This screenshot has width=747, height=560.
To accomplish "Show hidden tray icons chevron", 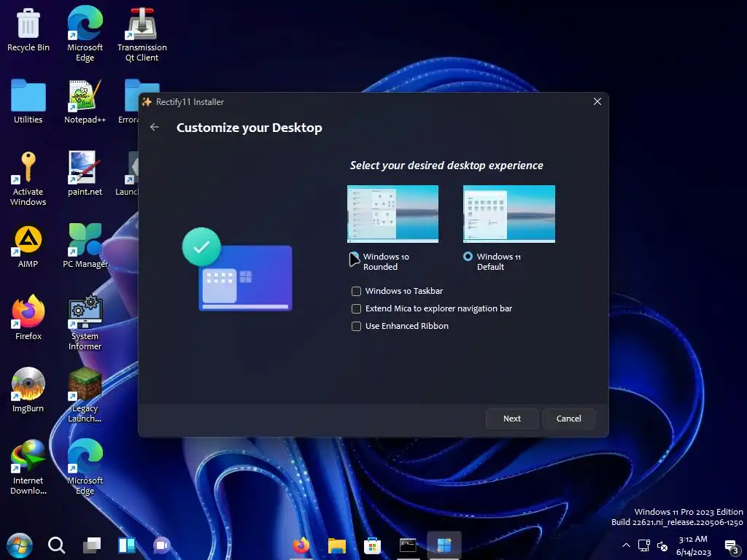I will tap(626, 545).
